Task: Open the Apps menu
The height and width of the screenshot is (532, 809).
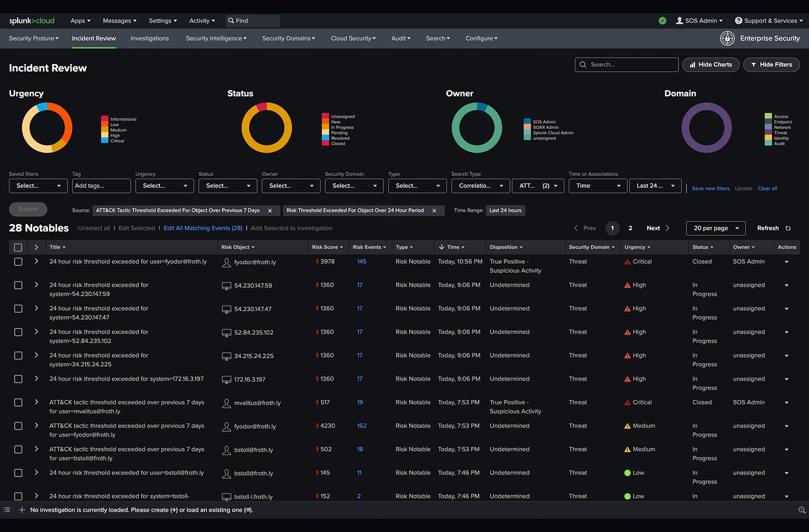Action: pyautogui.click(x=80, y=21)
